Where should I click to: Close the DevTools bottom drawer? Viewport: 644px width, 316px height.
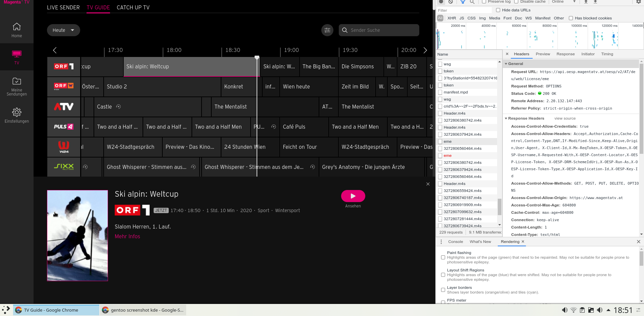[x=639, y=242]
